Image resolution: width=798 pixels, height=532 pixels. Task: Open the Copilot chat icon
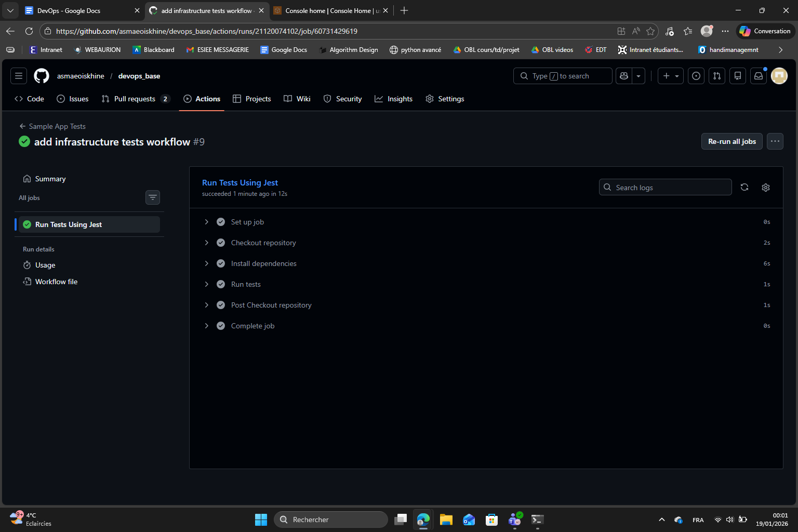(x=624, y=76)
